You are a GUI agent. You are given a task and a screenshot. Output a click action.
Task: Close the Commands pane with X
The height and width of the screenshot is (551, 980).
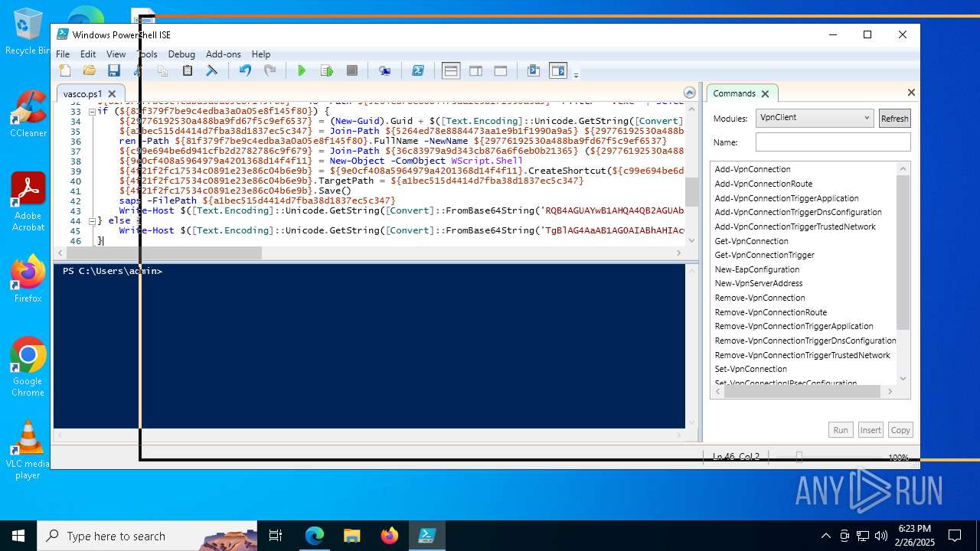911,93
